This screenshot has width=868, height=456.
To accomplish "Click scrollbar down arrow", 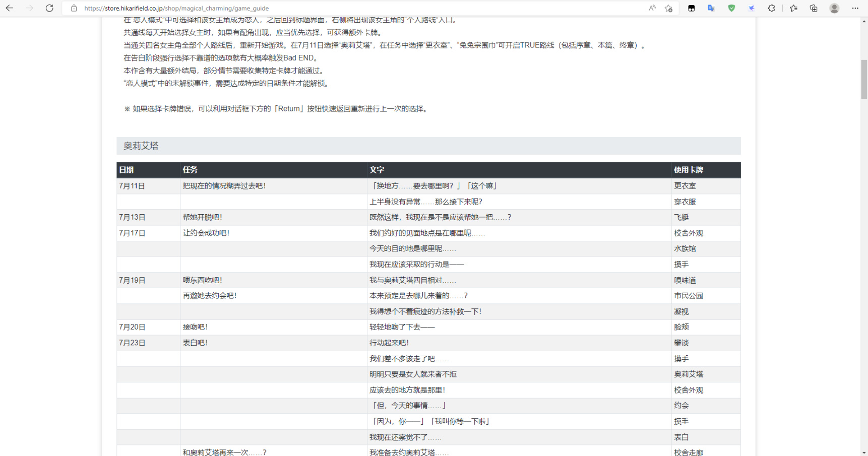I will [x=864, y=452].
